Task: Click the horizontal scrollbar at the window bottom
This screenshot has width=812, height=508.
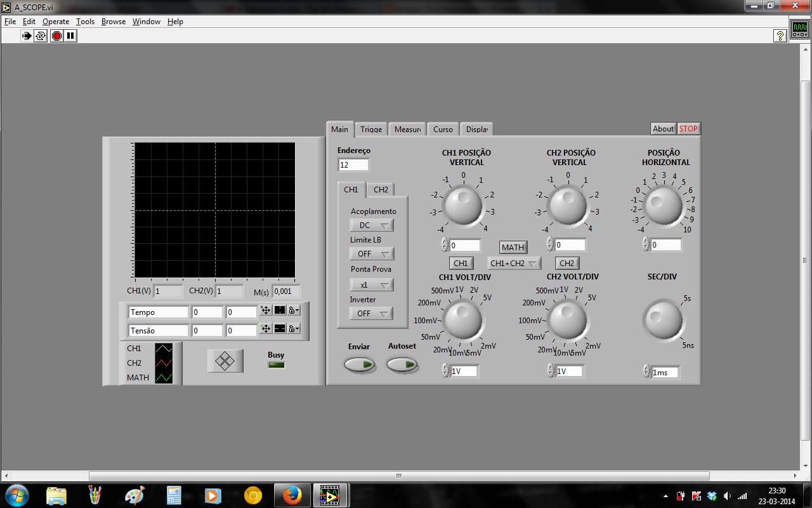Action: click(398, 476)
